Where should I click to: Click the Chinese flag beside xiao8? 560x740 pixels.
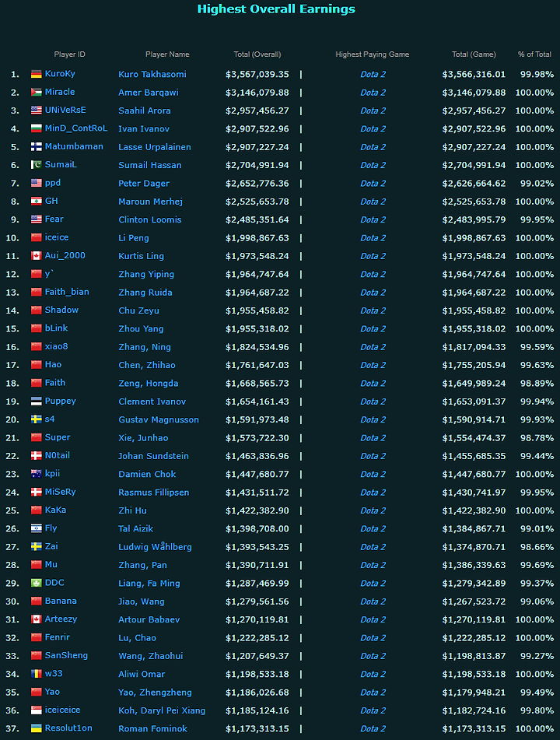(37, 346)
